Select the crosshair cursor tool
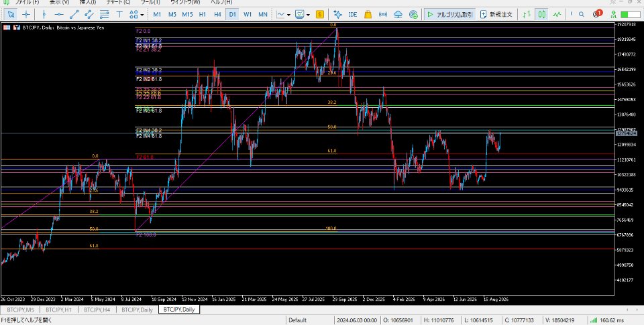Viewport: 644px width, 325px height. click(x=26, y=14)
